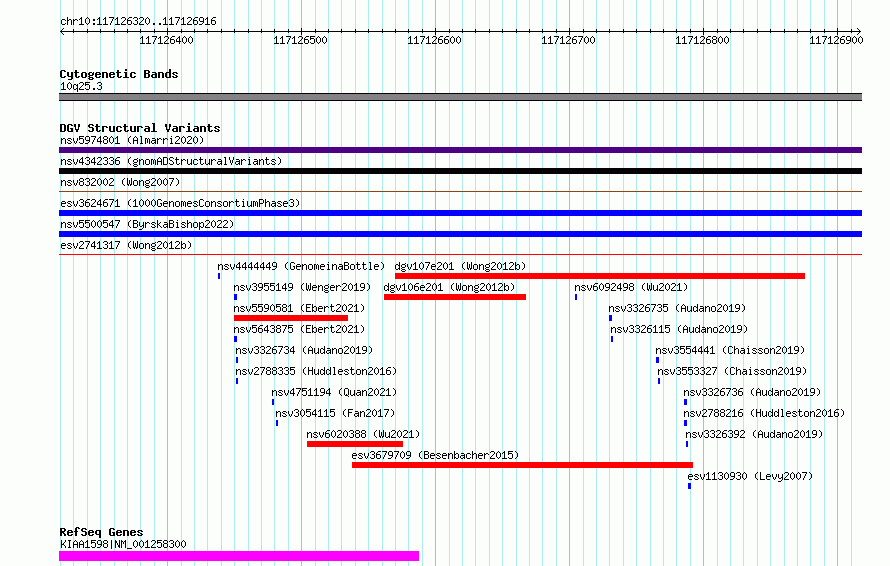890x566 pixels.
Task: Open nsv6092498 (Wu2021) variant label
Action: click(x=631, y=287)
